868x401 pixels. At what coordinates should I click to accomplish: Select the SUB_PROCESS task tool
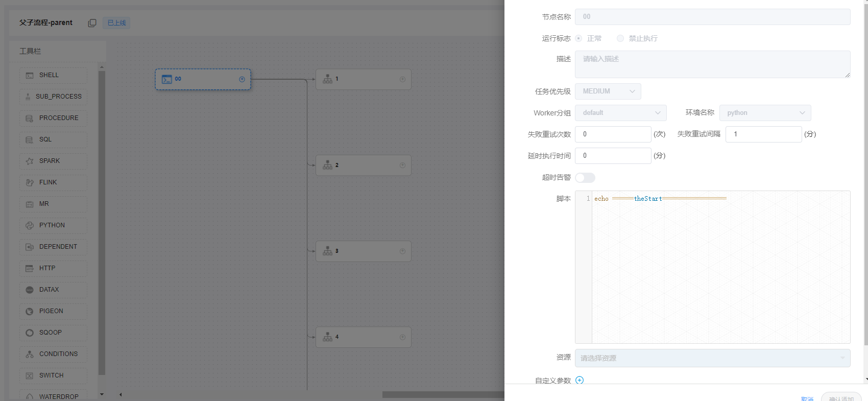[x=53, y=97]
